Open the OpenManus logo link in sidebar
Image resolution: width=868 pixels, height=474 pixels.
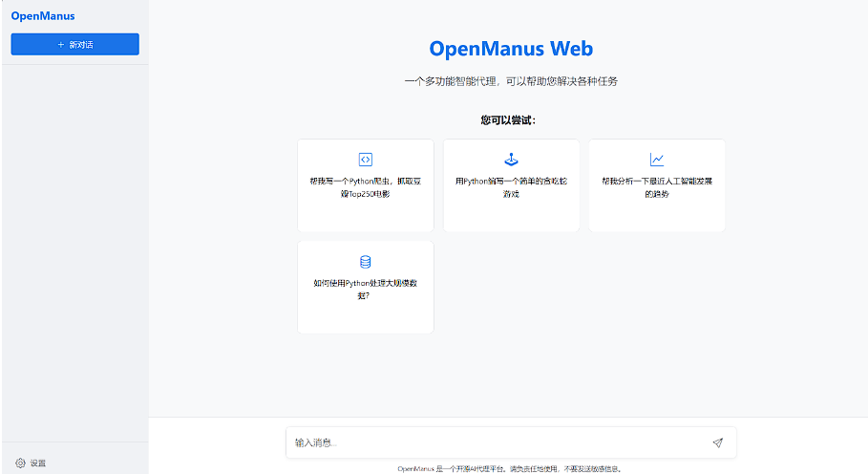tap(43, 16)
